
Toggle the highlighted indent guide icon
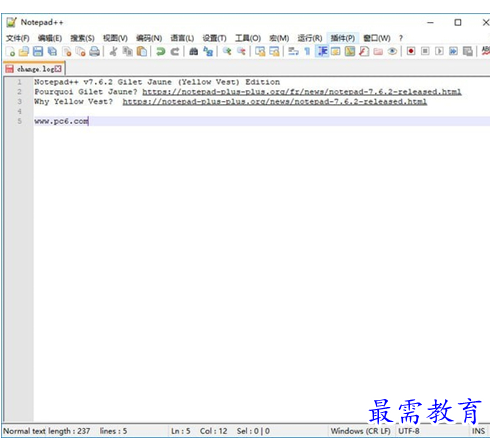pos(322,51)
